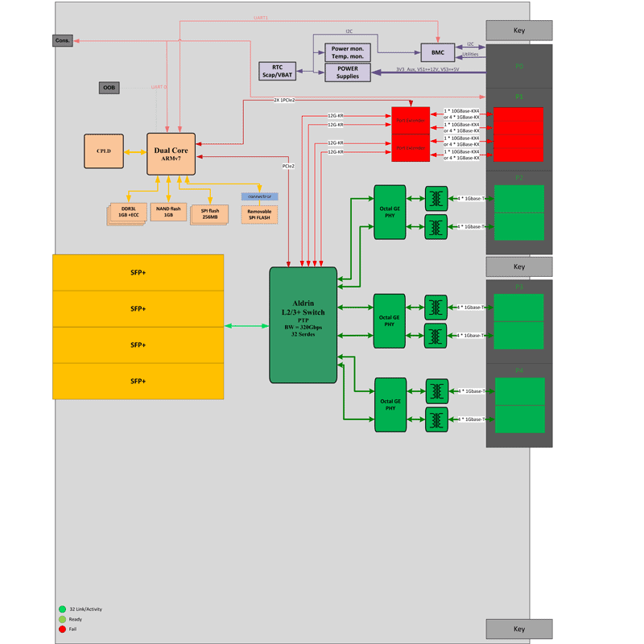Screen dimensions: 644x644
Task: Click the Dual Core ARMv7 processor block
Action: tap(171, 154)
